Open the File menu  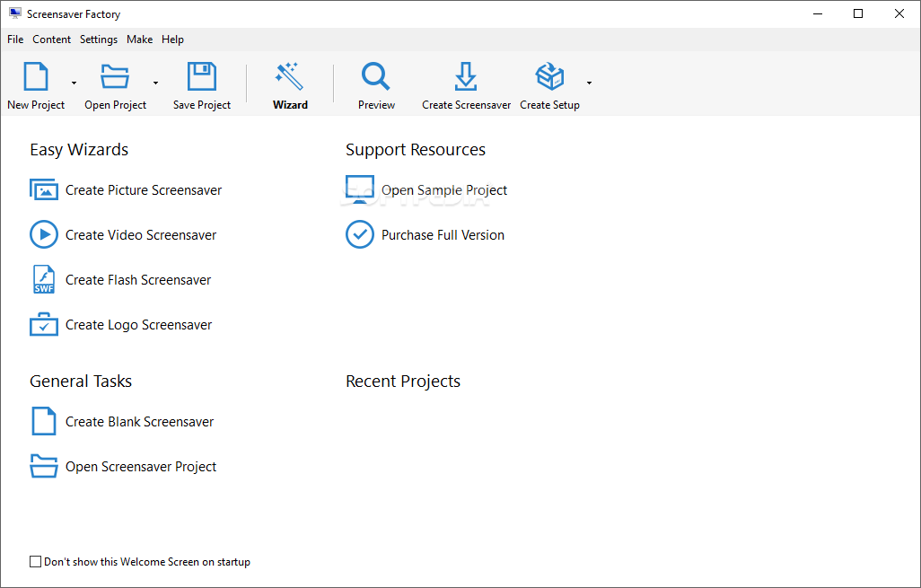tap(15, 39)
